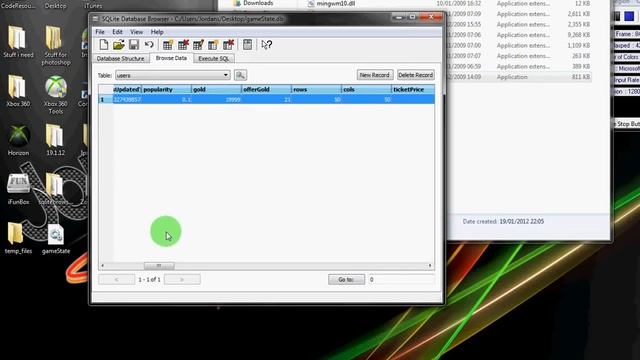The image size is (640, 360).
Task: Click the ticketPrice column header
Action: (413, 89)
